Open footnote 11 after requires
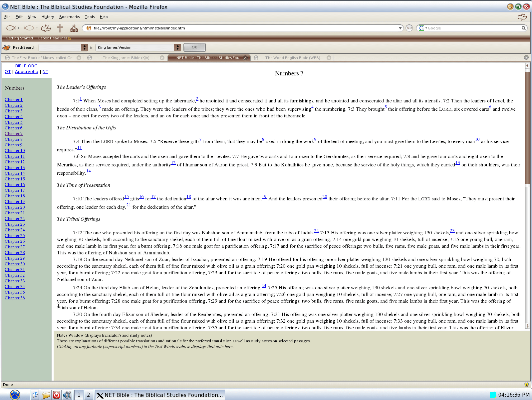 (x=79, y=148)
